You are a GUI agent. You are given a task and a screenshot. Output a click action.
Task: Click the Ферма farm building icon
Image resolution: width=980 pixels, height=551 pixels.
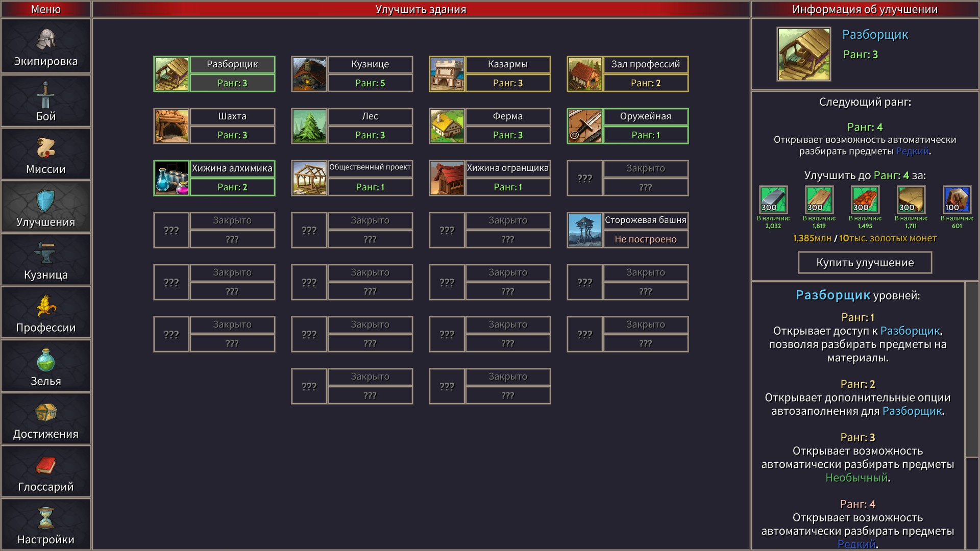click(447, 126)
